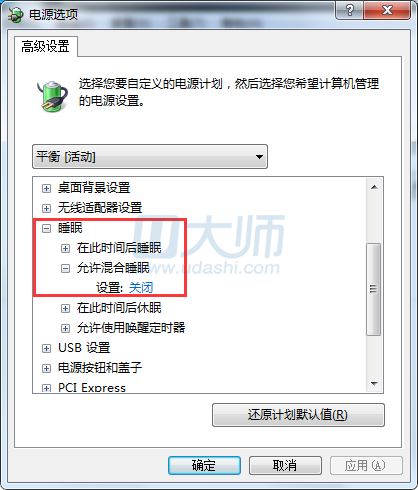Click the 取消 button
The height and width of the screenshot is (490, 418).
(285, 465)
